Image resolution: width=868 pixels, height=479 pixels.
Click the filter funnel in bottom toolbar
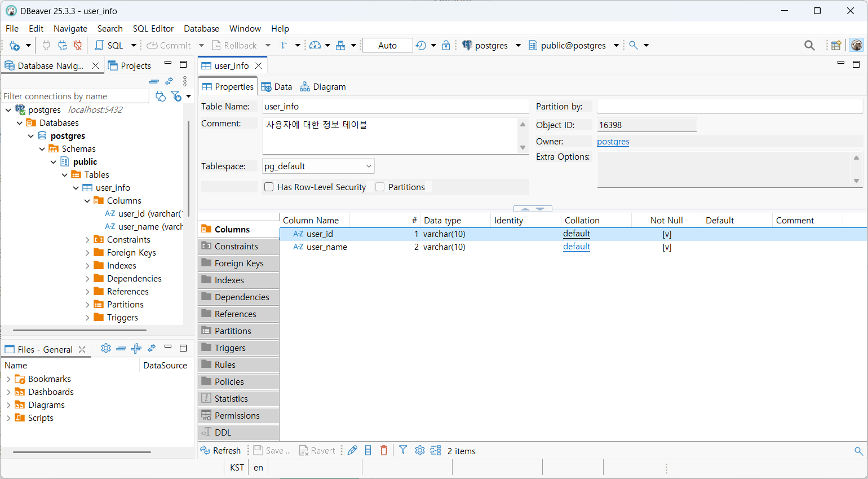[x=403, y=450]
